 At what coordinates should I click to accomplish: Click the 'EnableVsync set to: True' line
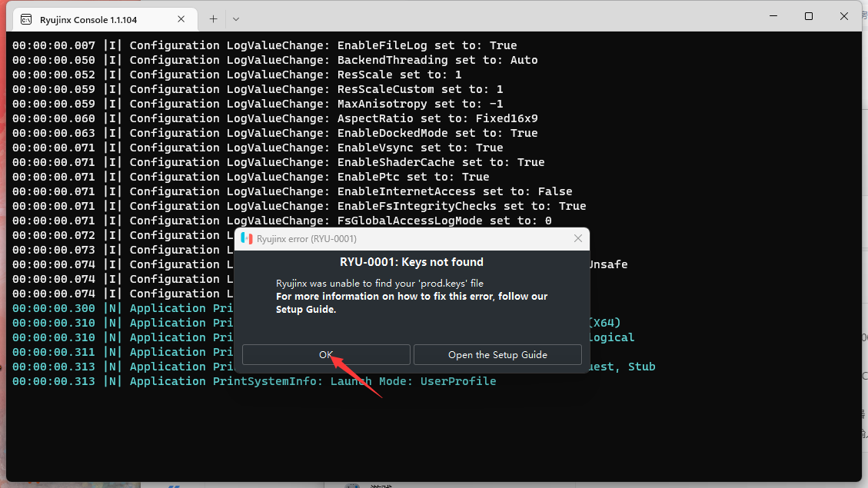(258, 148)
